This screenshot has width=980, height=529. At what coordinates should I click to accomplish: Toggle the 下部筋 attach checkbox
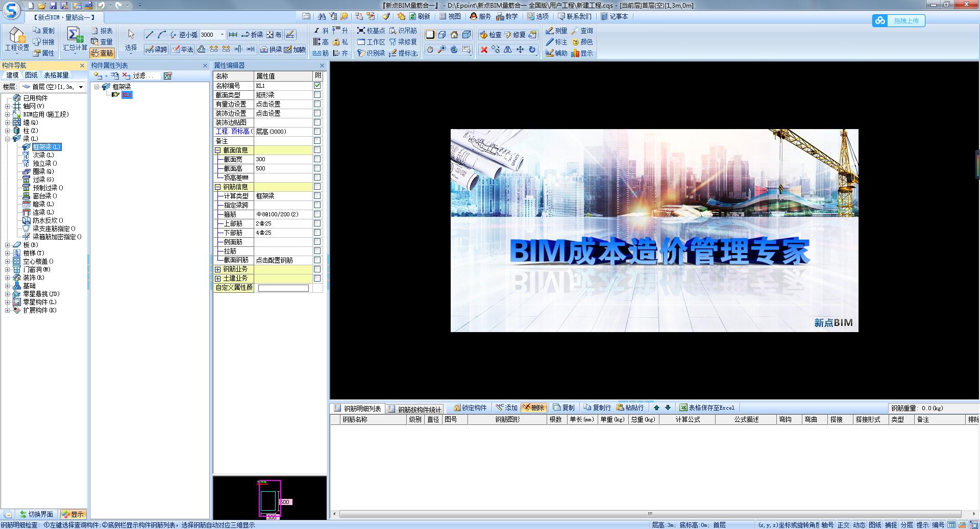coord(317,233)
